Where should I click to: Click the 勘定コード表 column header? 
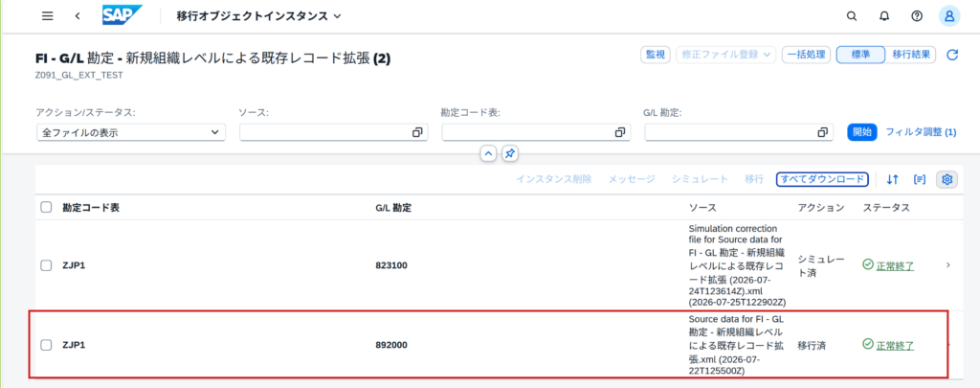[91, 207]
